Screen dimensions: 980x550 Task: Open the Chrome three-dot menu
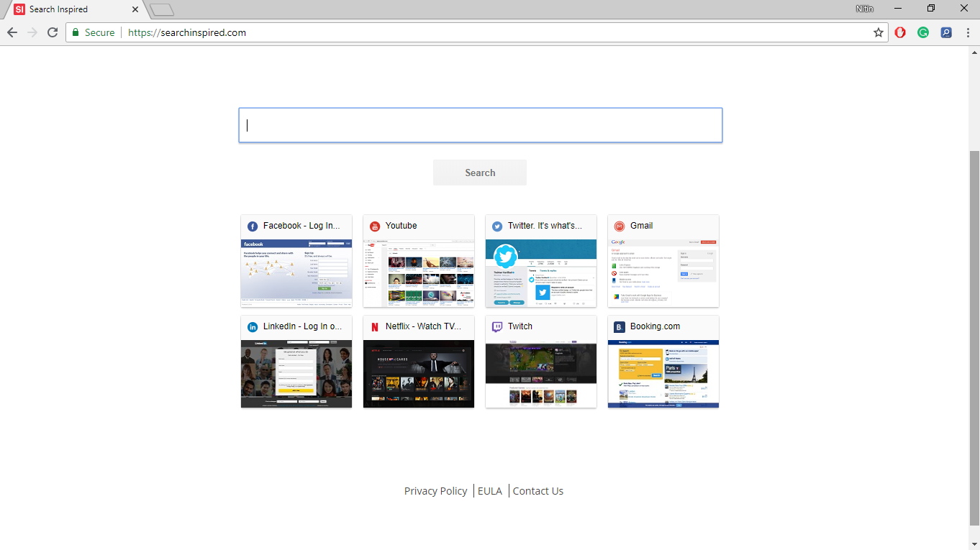[966, 32]
